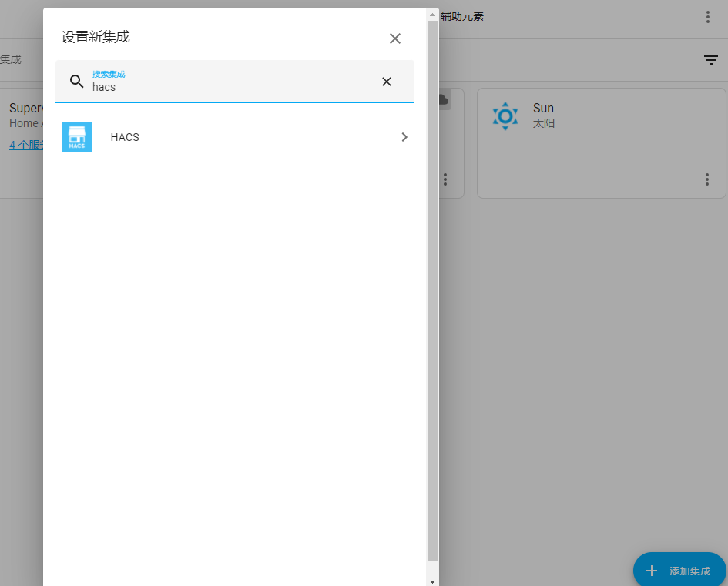Click the 集成 tab behind dialog
Viewport: 728px width, 586px height.
click(11, 59)
